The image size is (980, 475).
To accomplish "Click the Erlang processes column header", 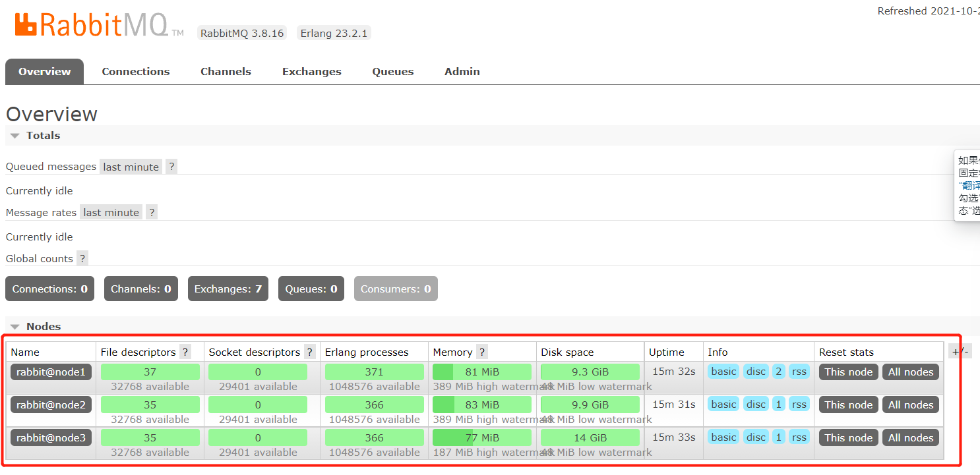I will 367,352.
